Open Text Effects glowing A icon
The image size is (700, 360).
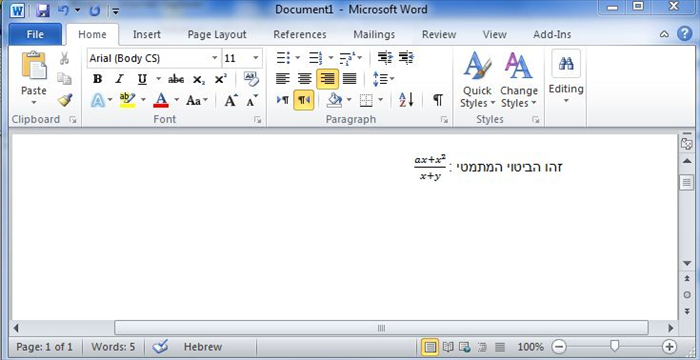click(x=98, y=100)
